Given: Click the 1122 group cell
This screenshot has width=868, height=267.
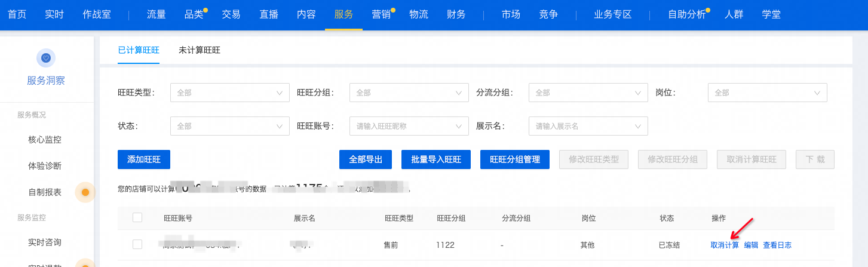Looking at the screenshot, I should [446, 245].
